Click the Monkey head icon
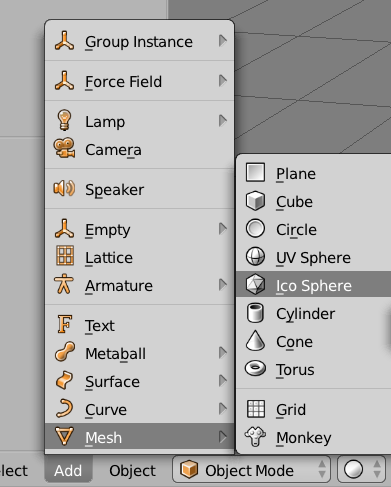Image resolution: width=391 pixels, height=487 pixels. (255, 437)
